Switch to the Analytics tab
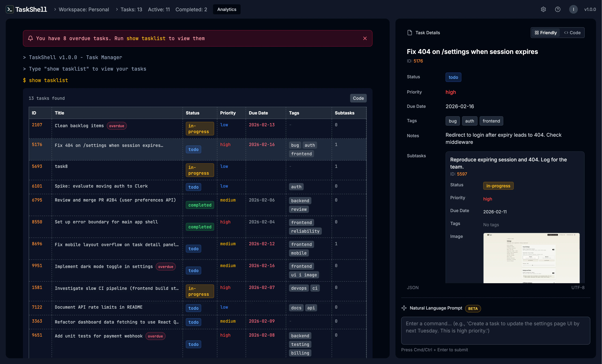 click(x=226, y=9)
